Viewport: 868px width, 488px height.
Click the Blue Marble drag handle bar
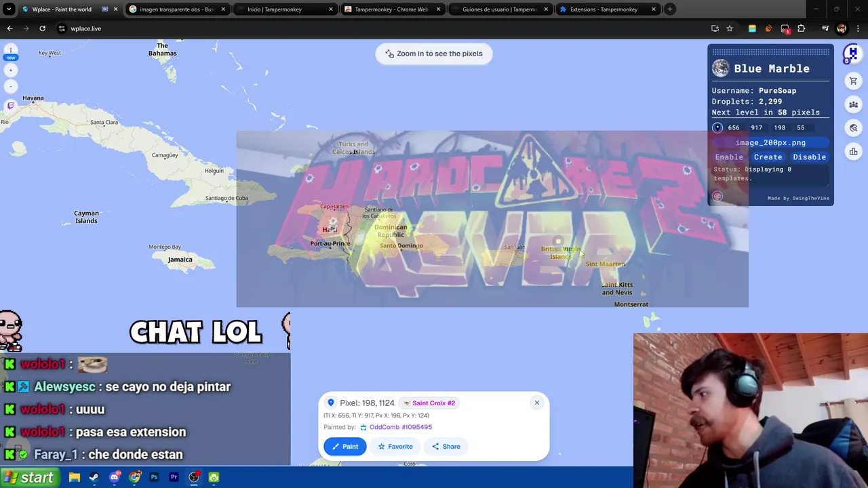[770, 52]
